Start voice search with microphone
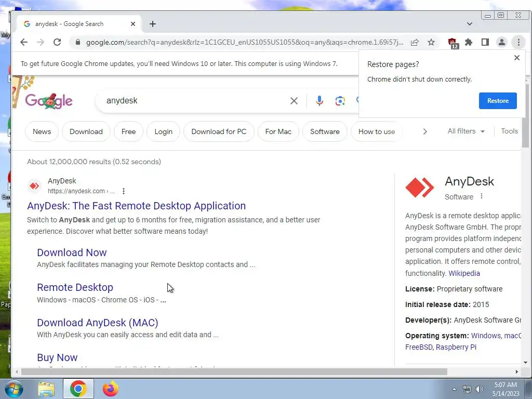 [320, 101]
